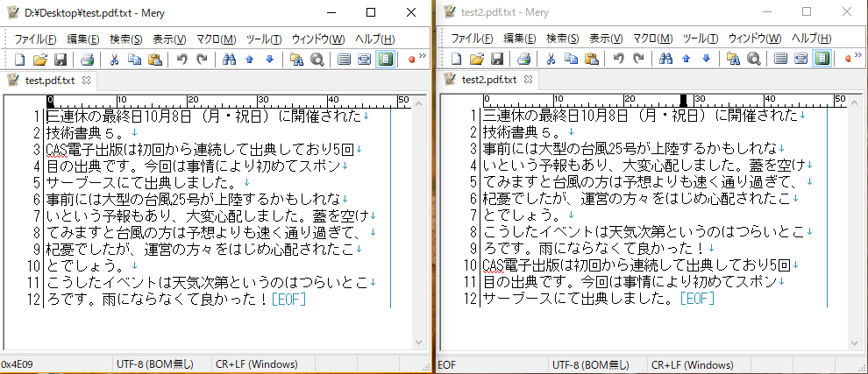Toggle no-wrap mode in right window toolbar
The height and width of the screenshot is (374, 868).
780,60
